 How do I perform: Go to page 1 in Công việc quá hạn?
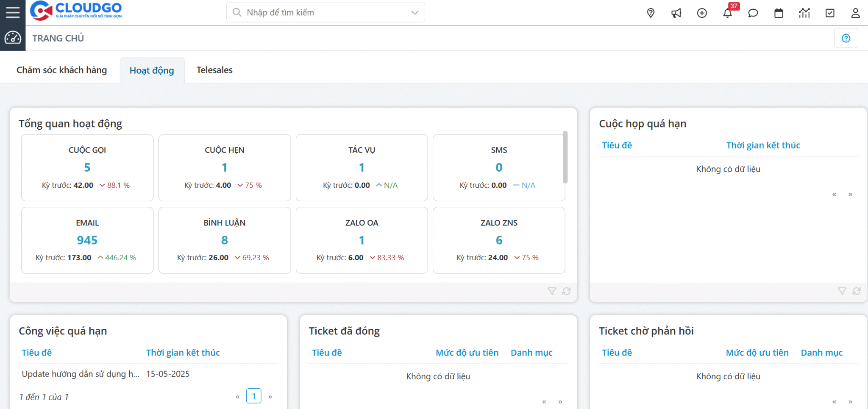[x=254, y=396]
